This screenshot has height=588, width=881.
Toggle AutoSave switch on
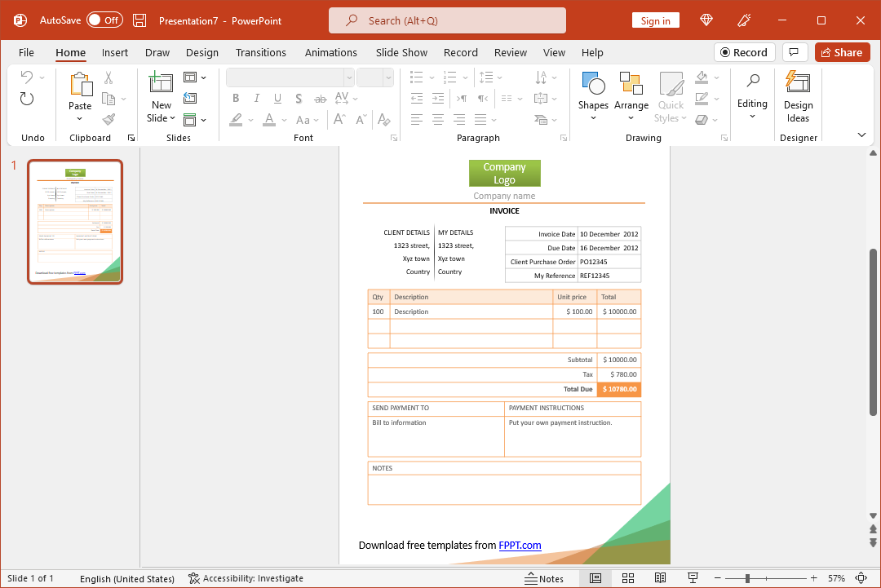click(x=104, y=20)
